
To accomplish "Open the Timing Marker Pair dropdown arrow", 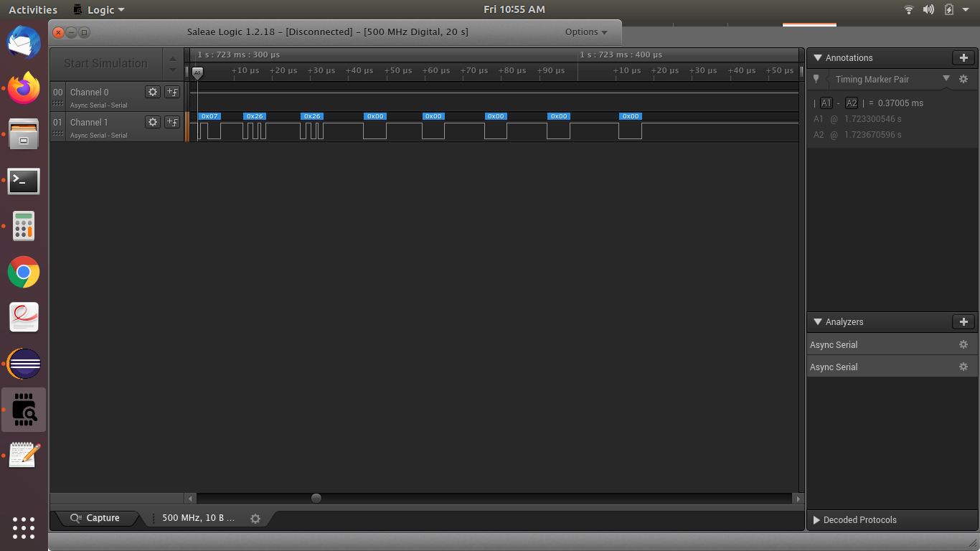I will pos(946,78).
